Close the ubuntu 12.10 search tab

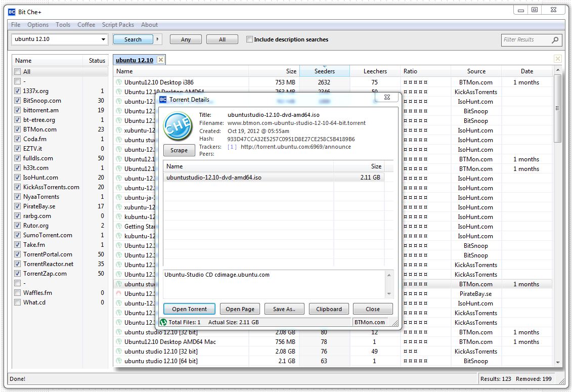point(161,60)
